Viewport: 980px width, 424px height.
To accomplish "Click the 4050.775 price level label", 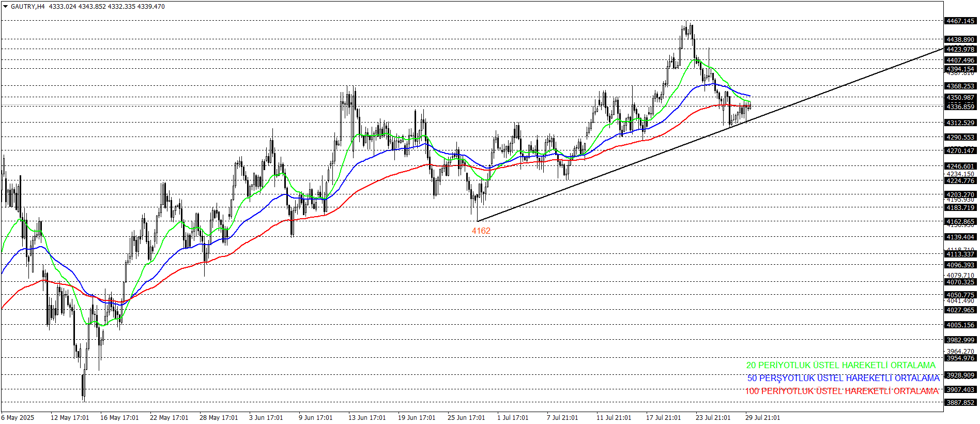I will pyautogui.click(x=960, y=295).
